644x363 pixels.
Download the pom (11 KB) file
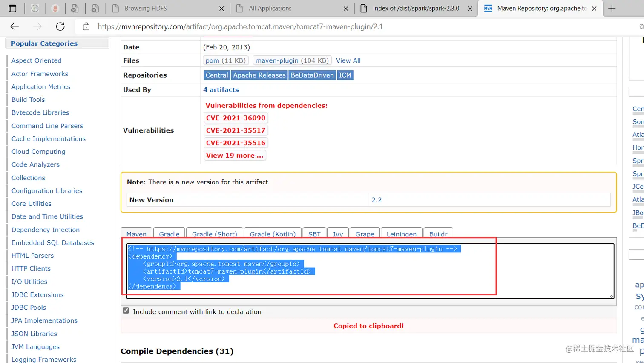tap(226, 60)
